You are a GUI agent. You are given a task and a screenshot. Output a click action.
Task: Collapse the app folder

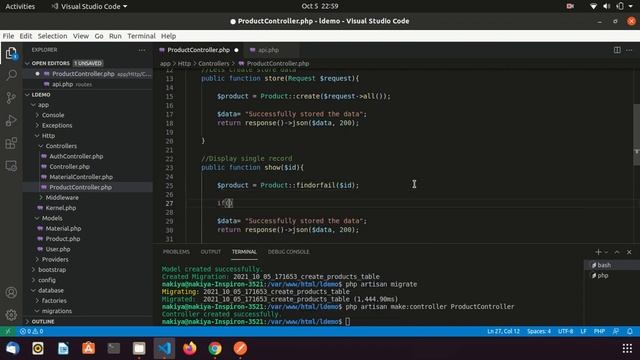(33, 105)
